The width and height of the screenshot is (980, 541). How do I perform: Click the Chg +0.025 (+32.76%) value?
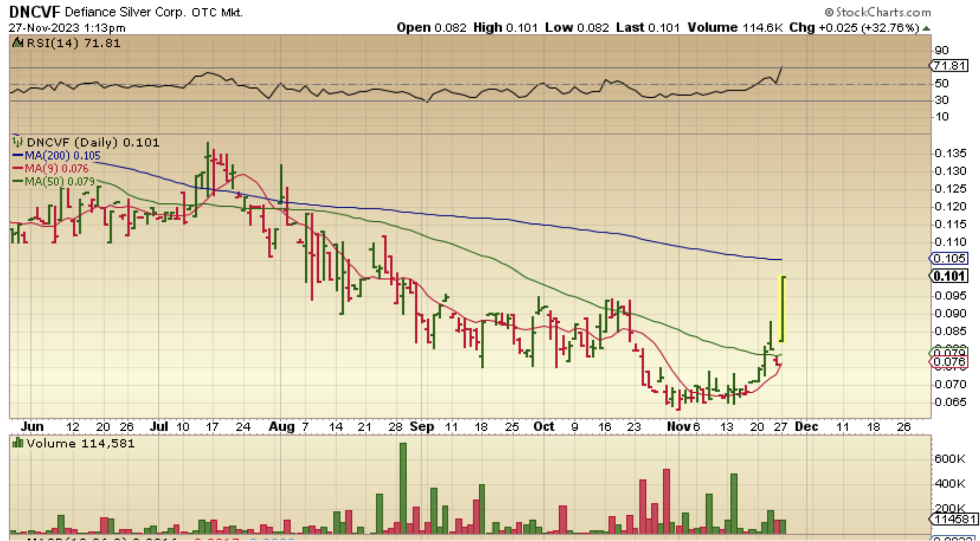(854, 27)
